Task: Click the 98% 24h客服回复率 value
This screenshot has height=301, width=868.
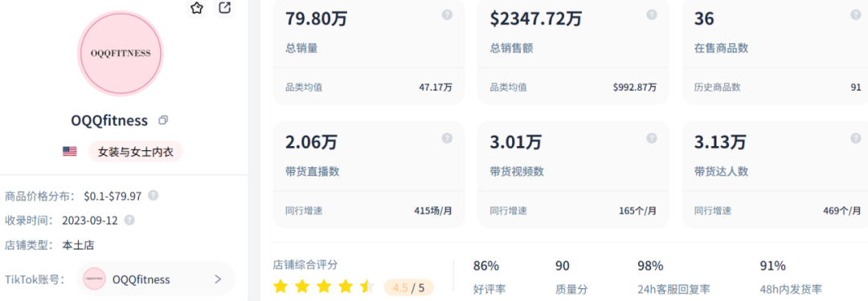Action: 650,266
